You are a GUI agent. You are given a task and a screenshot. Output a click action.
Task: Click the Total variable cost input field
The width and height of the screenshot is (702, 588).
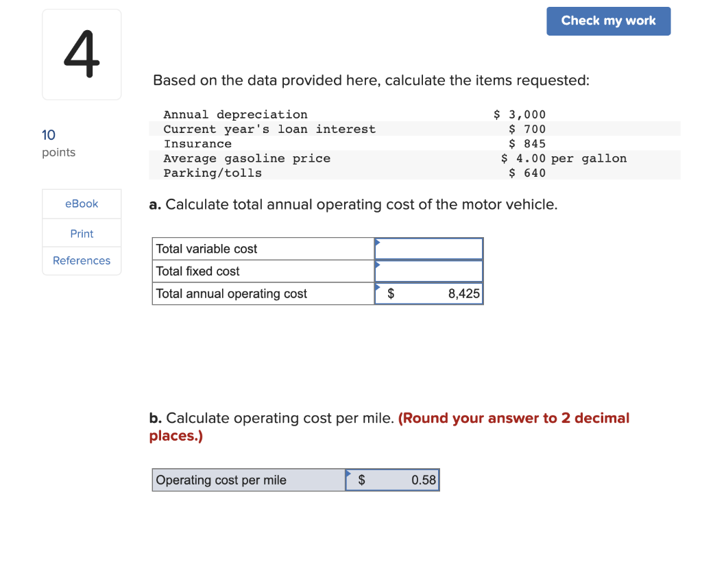tap(428, 248)
